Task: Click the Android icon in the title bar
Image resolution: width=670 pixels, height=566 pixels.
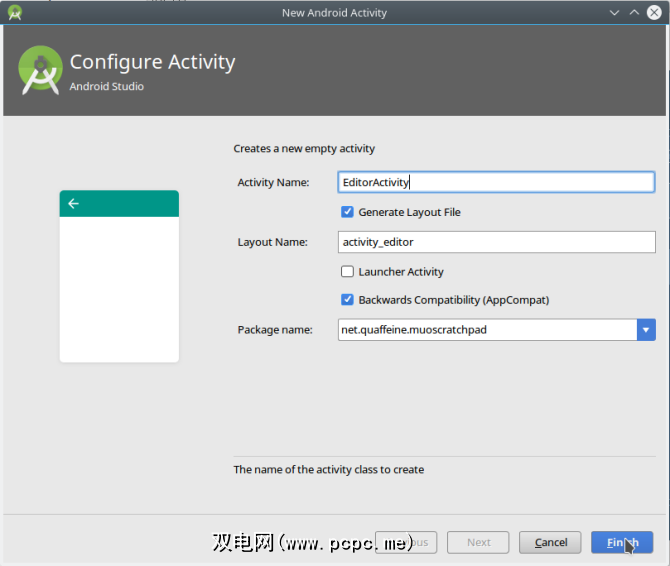Action: pyautogui.click(x=14, y=13)
